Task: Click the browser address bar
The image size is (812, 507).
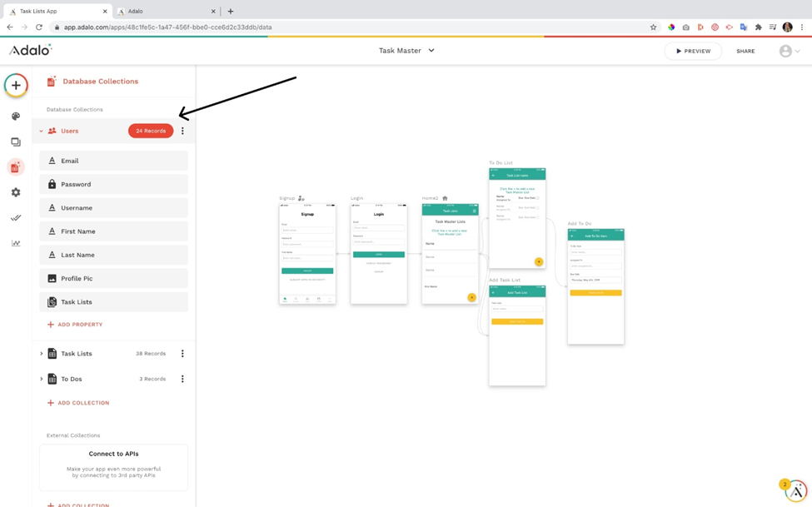Action: coord(352,27)
